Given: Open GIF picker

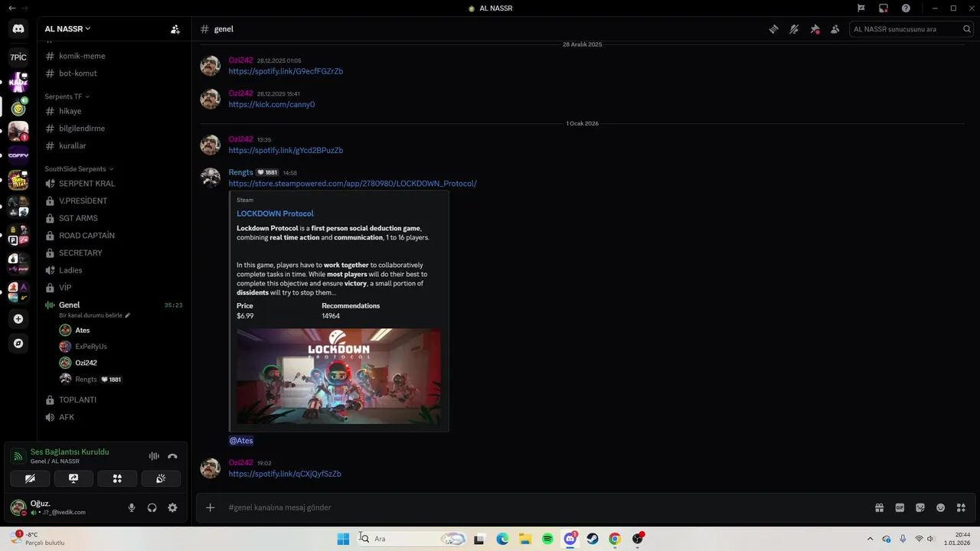Looking at the screenshot, I should click(x=900, y=507).
